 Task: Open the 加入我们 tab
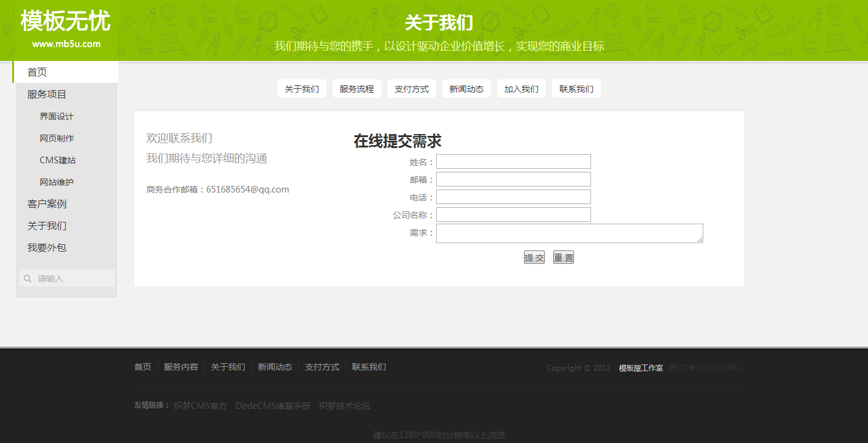(522, 89)
